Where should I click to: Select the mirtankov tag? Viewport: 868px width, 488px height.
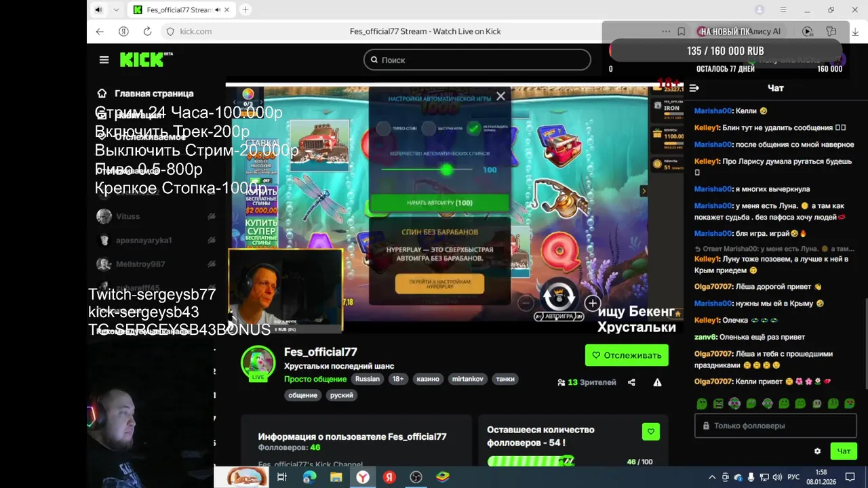(468, 379)
